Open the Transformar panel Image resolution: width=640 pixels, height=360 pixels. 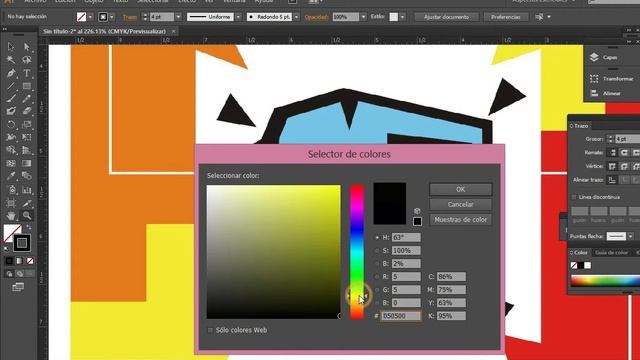click(x=611, y=79)
